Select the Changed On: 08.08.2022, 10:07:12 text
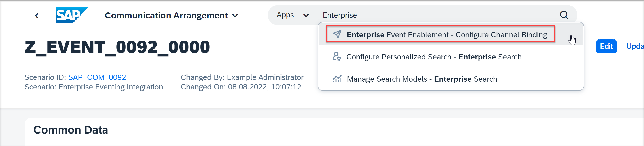 [241, 87]
